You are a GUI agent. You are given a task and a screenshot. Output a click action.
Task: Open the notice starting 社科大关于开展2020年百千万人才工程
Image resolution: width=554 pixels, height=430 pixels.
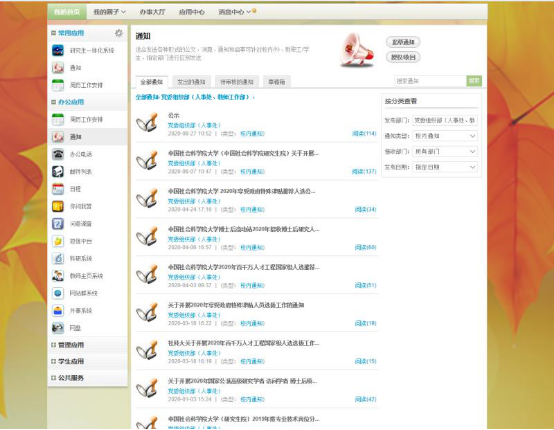[x=243, y=343]
